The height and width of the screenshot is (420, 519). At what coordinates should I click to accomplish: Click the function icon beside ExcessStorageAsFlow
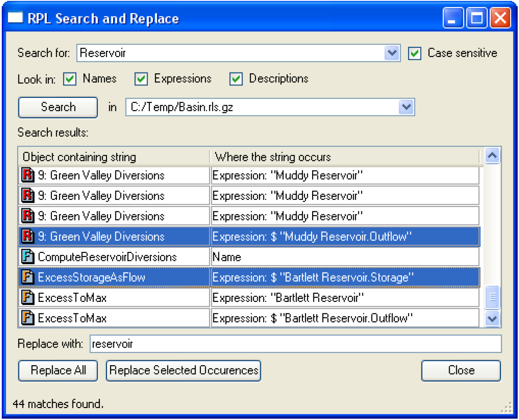tap(28, 278)
